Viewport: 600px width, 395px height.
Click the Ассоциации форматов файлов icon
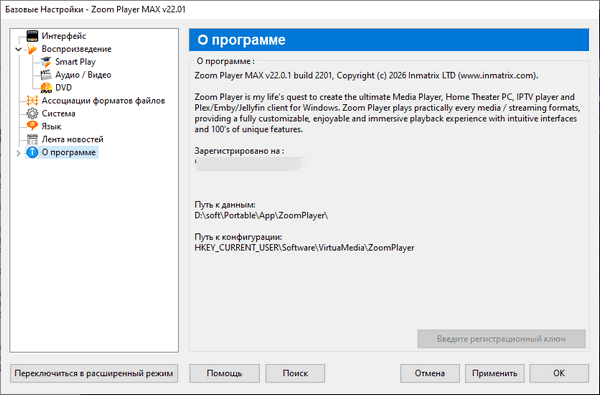coord(32,101)
